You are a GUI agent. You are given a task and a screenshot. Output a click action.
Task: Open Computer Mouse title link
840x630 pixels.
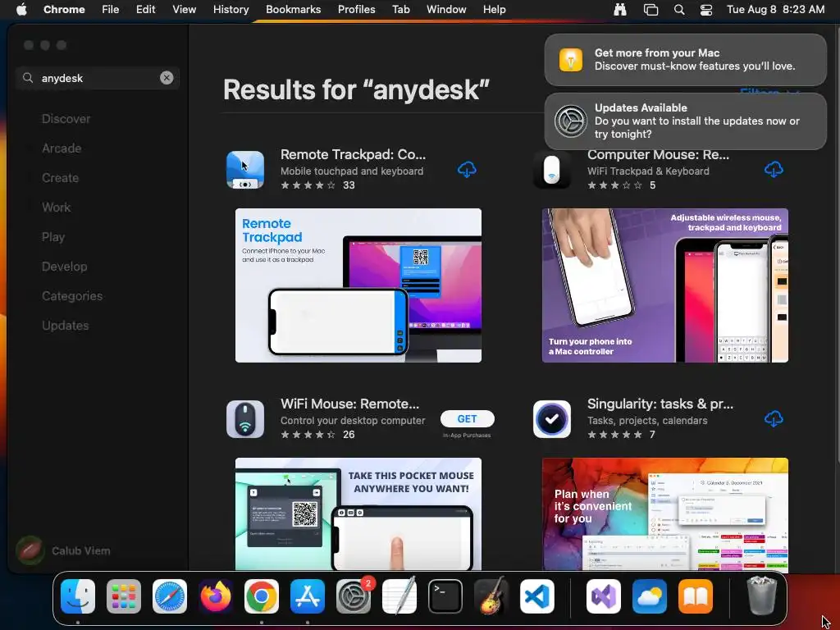658,154
